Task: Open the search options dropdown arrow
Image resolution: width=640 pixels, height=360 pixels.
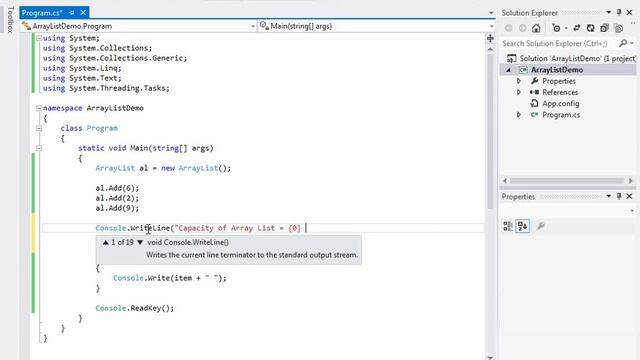Action: tap(632, 43)
